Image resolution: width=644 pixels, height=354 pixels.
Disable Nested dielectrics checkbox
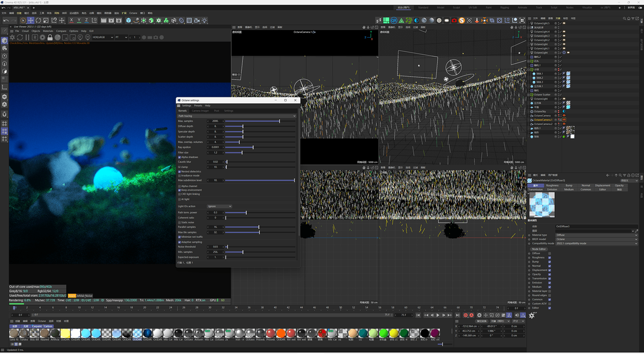pos(179,172)
